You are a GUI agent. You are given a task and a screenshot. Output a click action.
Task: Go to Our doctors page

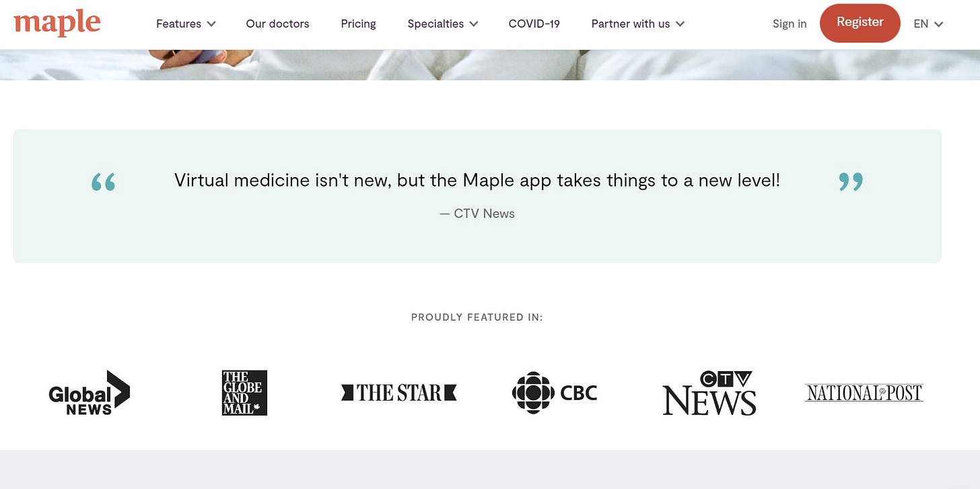click(x=277, y=24)
